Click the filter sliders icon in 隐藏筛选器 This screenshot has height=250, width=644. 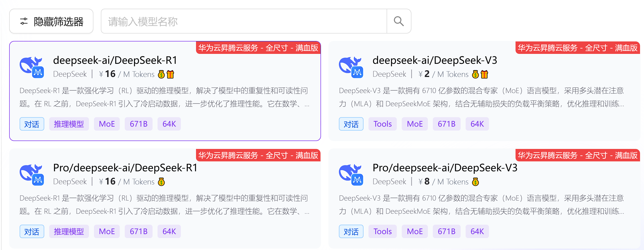(x=24, y=21)
